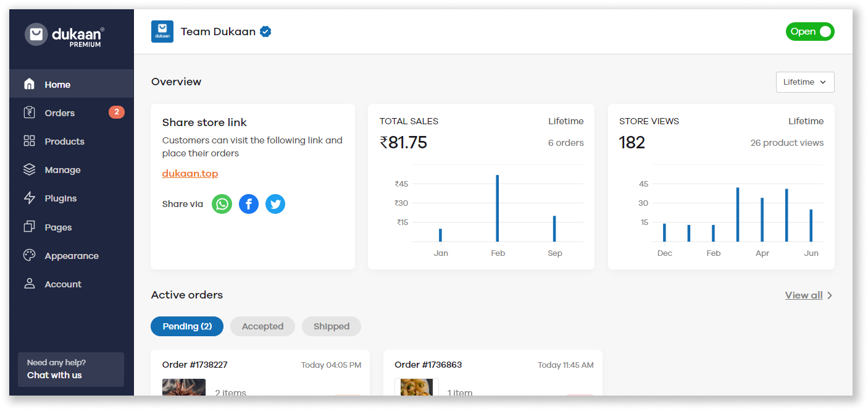
Task: Click the Account person icon
Action: tap(29, 284)
